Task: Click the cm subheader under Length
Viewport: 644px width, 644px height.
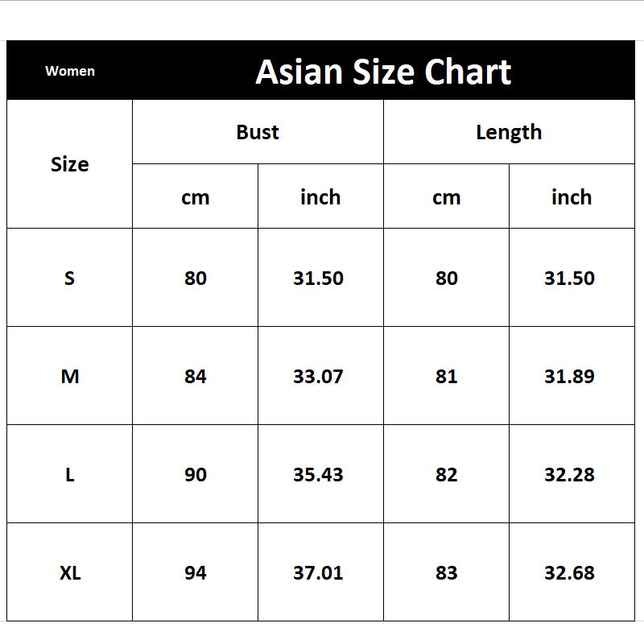Action: (x=446, y=197)
